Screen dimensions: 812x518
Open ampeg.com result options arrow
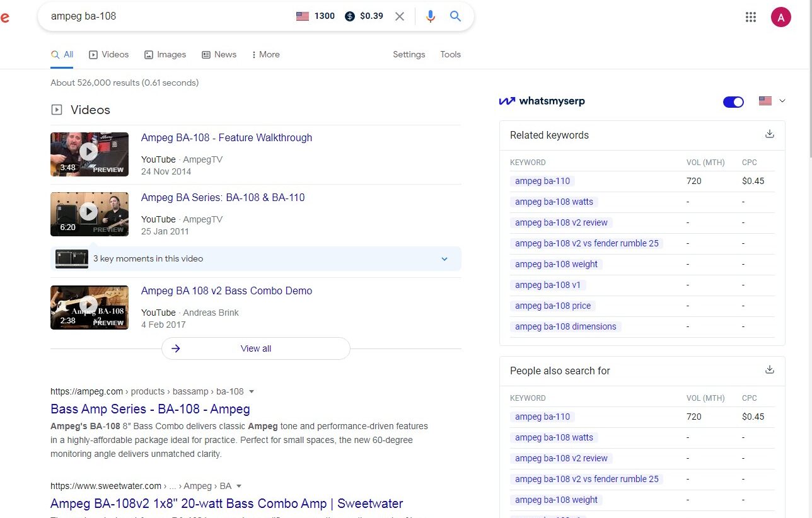252,391
